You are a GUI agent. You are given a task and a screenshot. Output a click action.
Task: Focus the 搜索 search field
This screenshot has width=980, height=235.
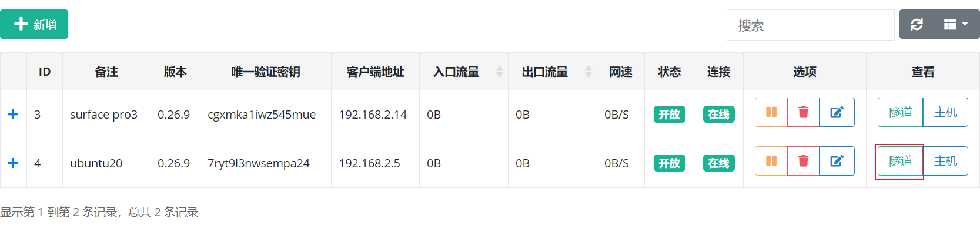(x=810, y=25)
